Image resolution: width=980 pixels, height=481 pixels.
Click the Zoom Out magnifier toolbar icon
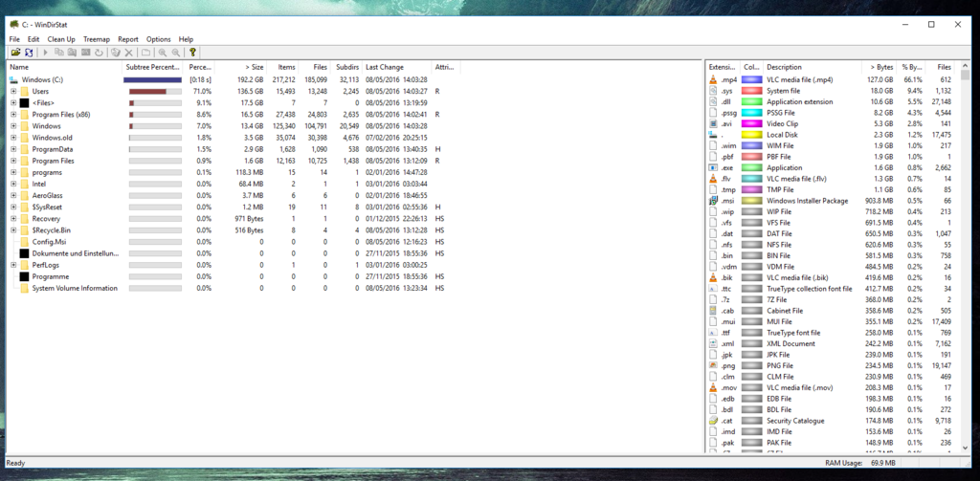[176, 54]
